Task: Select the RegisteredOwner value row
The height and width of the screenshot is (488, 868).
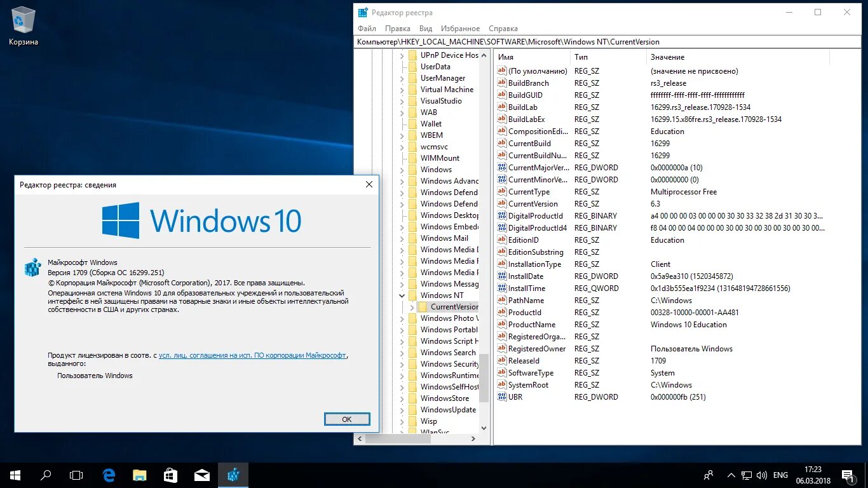Action: 661,349
